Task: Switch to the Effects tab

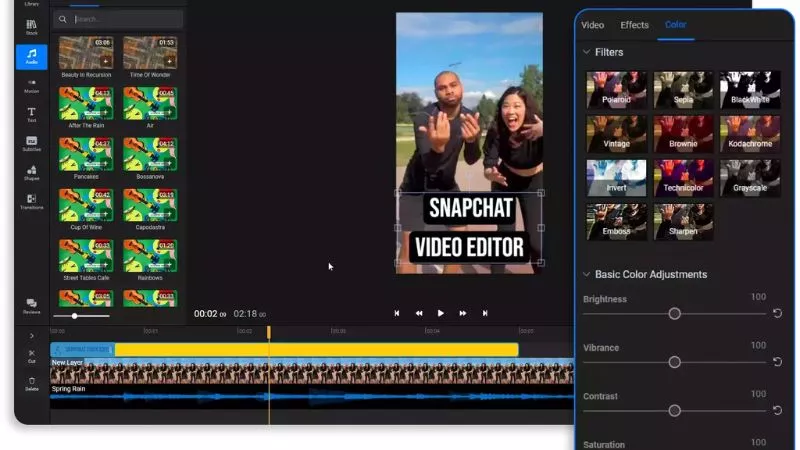Action: pos(634,25)
